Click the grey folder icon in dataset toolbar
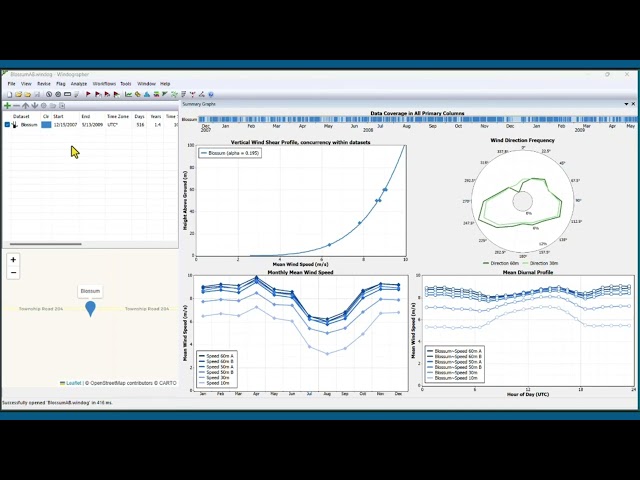This screenshot has width=640, height=480. [53, 106]
